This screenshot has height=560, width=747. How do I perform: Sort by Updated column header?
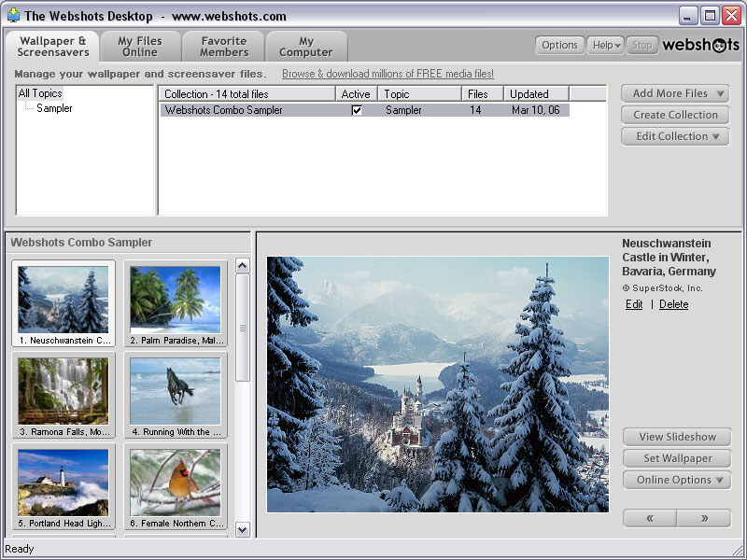536,94
